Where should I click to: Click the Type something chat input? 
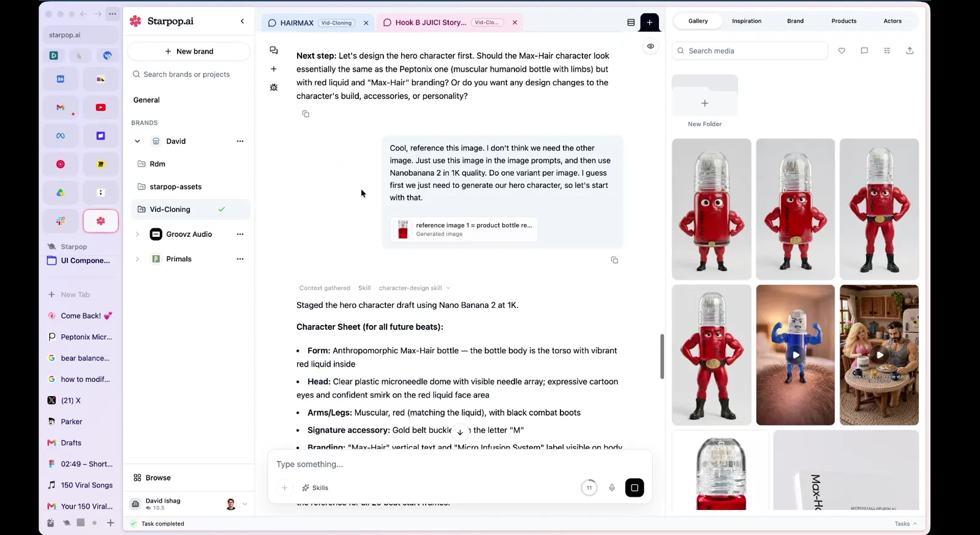(x=459, y=465)
